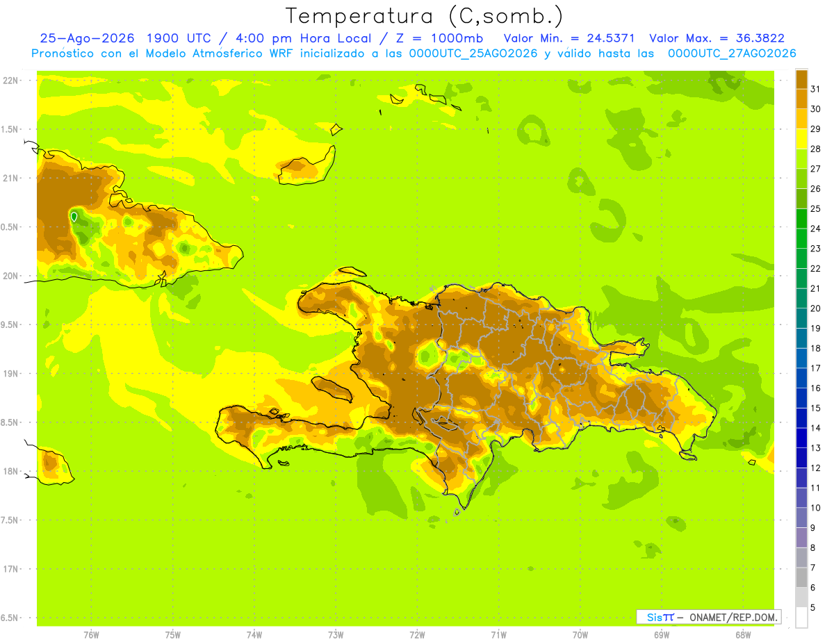The height and width of the screenshot is (644, 834).
Task: Click color scale value "12"
Action: pyautogui.click(x=816, y=468)
